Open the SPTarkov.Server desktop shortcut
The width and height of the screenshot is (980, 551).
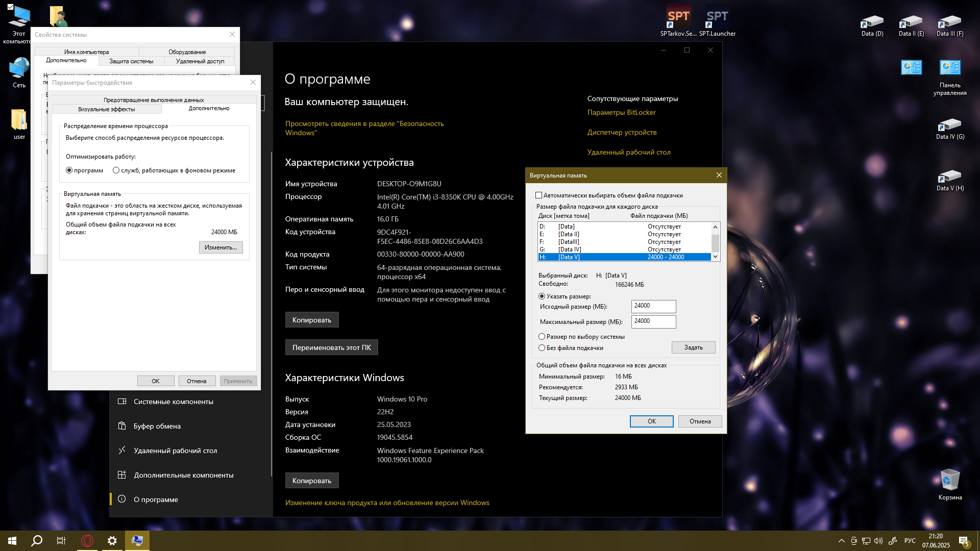click(x=678, y=21)
